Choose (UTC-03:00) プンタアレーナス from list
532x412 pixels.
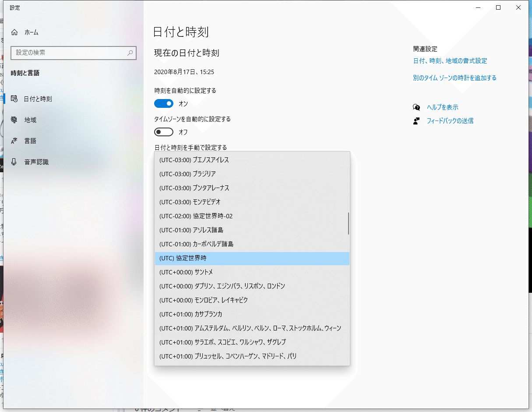coord(252,188)
